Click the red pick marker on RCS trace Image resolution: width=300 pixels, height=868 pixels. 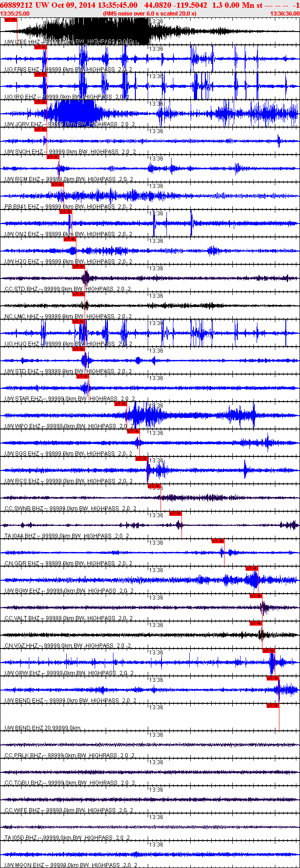coord(141,459)
